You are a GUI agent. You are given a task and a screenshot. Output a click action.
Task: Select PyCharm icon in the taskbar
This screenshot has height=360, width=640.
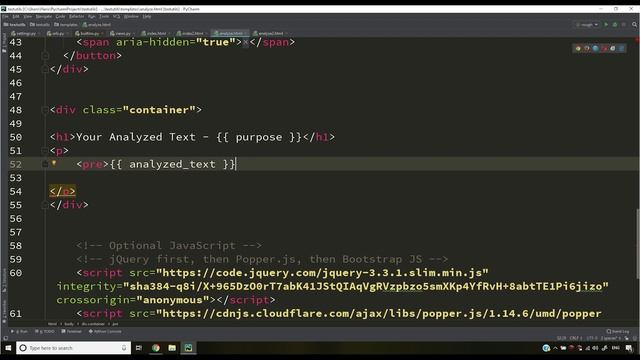(188, 348)
